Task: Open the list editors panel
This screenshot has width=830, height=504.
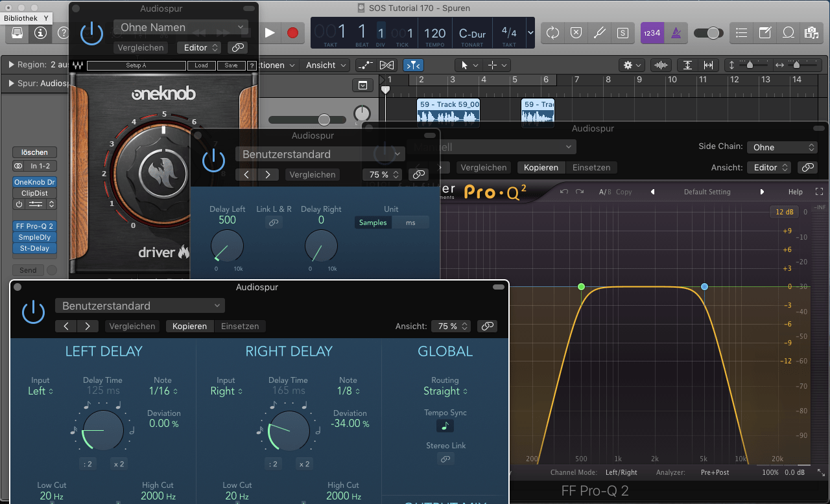Action: click(742, 32)
